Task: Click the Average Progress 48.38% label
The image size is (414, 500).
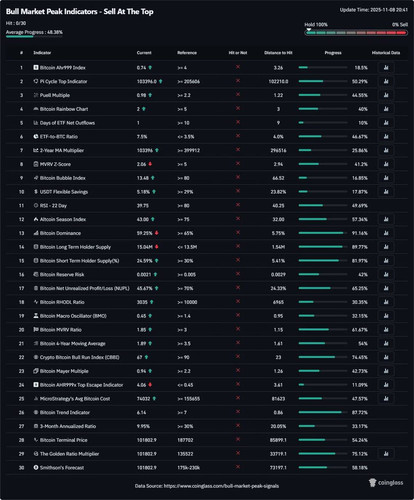Action: (x=34, y=32)
